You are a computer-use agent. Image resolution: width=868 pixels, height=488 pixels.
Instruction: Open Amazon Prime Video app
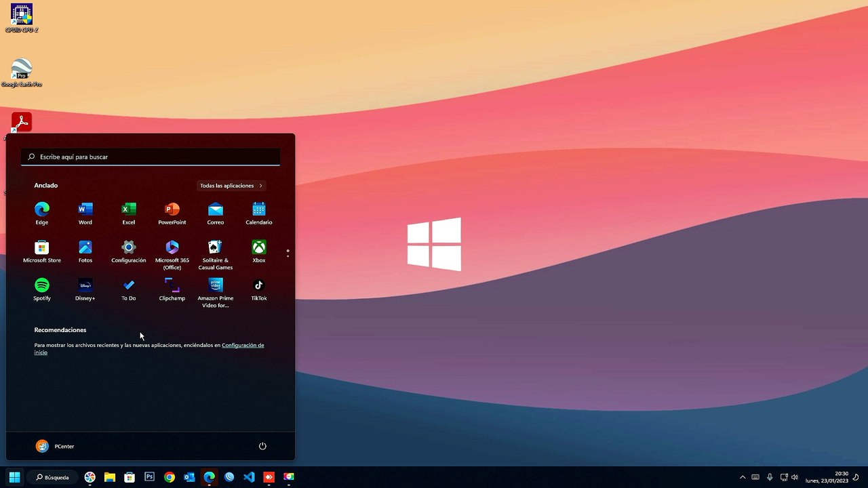pyautogui.click(x=216, y=292)
